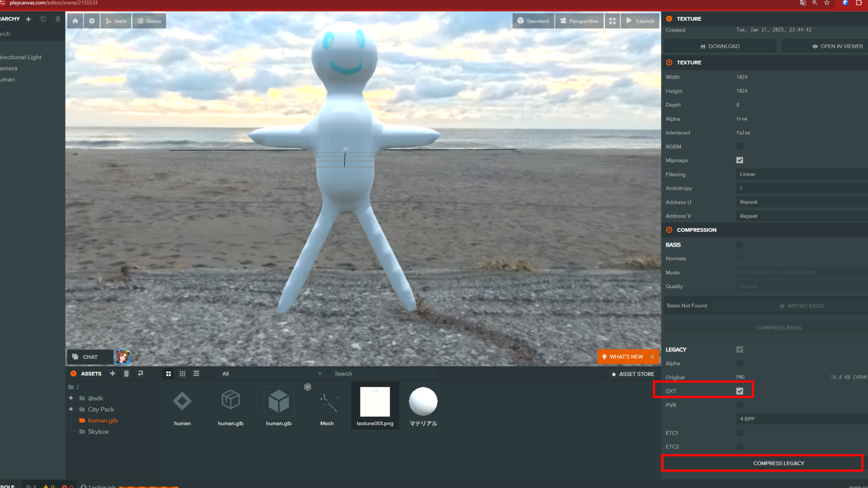Enable the BASIS compression checkbox

tap(740, 244)
